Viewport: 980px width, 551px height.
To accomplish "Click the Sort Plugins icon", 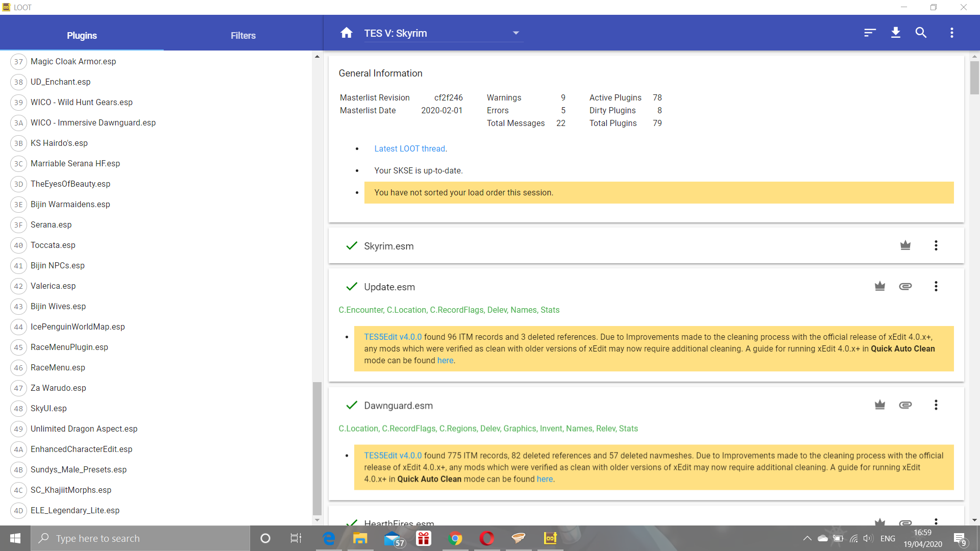I will [870, 33].
